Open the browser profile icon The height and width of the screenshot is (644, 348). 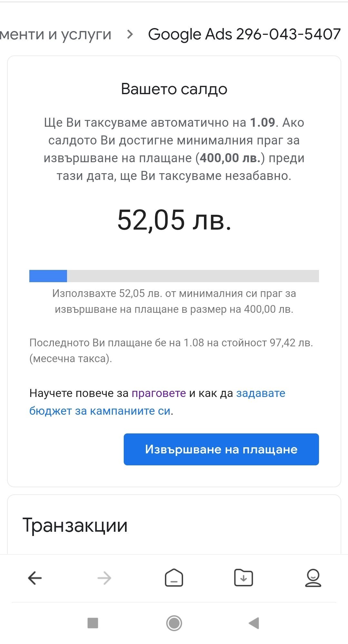313,577
